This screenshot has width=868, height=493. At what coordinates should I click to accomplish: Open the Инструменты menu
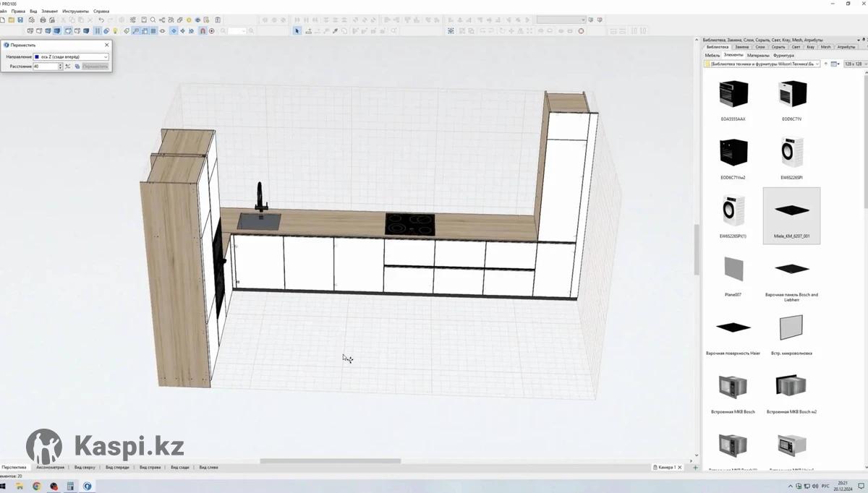pyautogui.click(x=75, y=12)
